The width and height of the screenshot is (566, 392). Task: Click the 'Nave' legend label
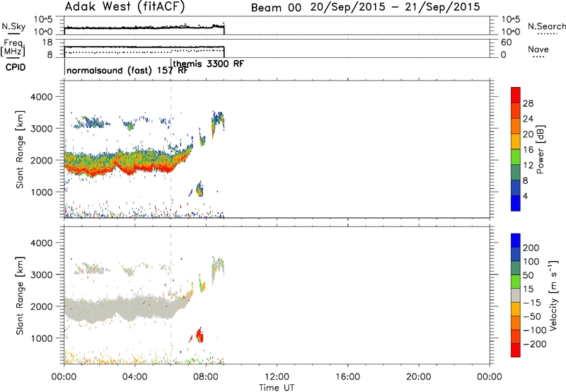point(538,49)
